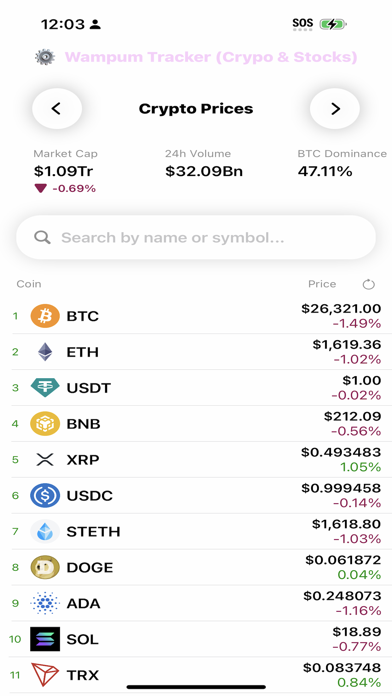Viewport: 392px width, 696px height.
Task: Open settings via the gear eye icon
Action: (45, 57)
